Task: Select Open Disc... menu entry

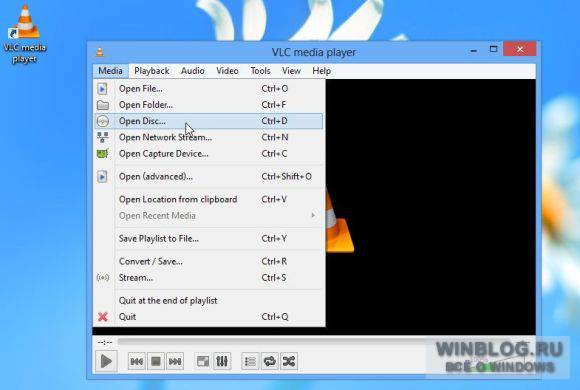Action: (x=209, y=121)
